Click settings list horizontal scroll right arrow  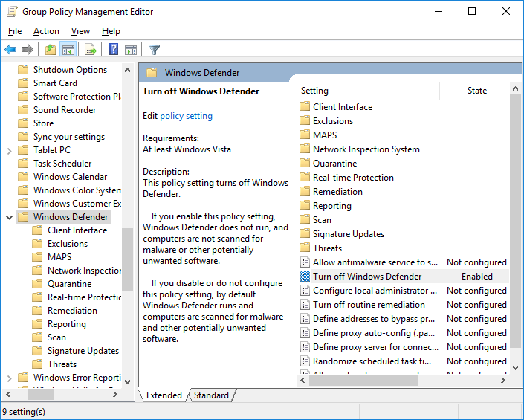coord(503,381)
